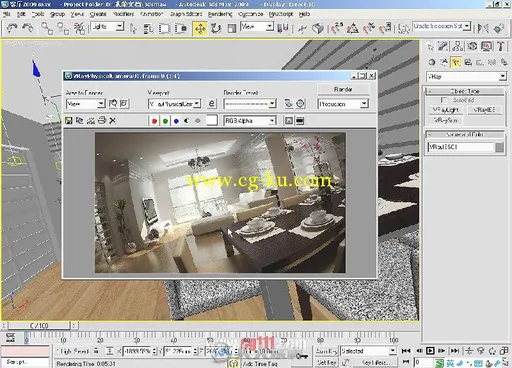The image size is (512, 368).
Task: Click the Undo icon in the main toolbar
Action: coord(12,28)
